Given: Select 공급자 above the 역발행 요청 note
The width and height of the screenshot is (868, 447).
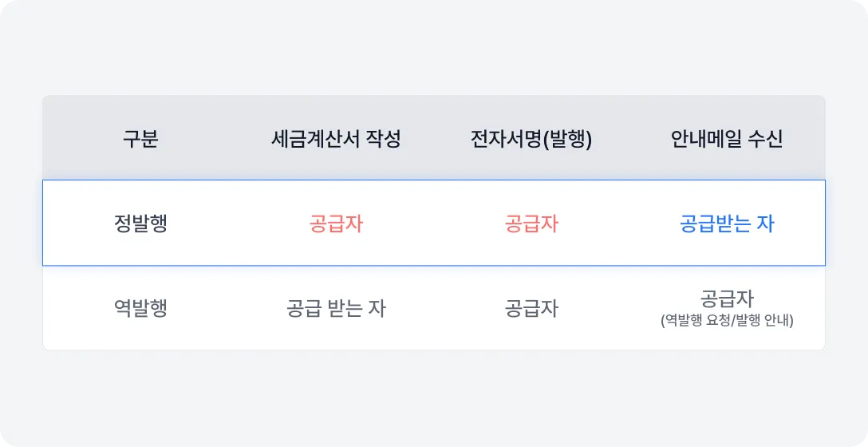Looking at the screenshot, I should click(727, 299).
